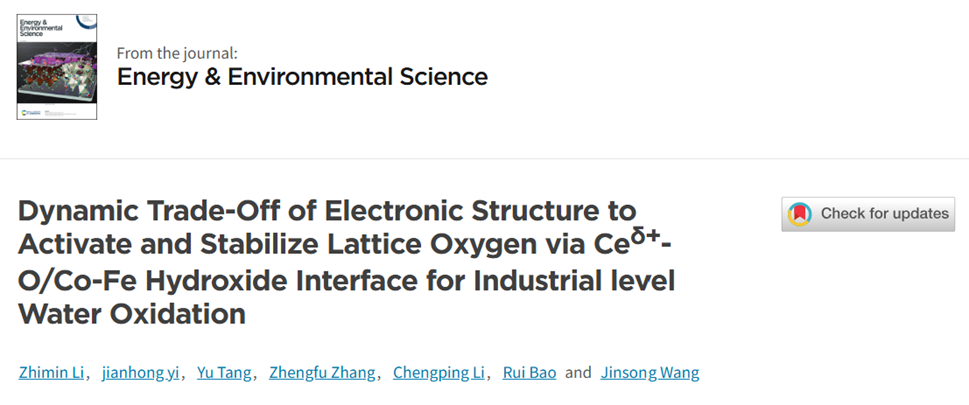Open Jinsong Wang's author link
Viewport: 969px width, 405px height.
point(649,373)
